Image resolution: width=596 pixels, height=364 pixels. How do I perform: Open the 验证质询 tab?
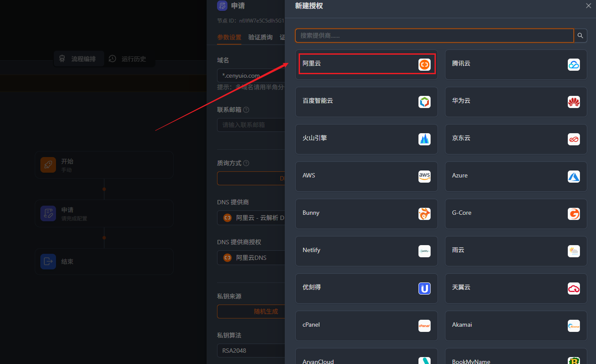click(x=260, y=37)
